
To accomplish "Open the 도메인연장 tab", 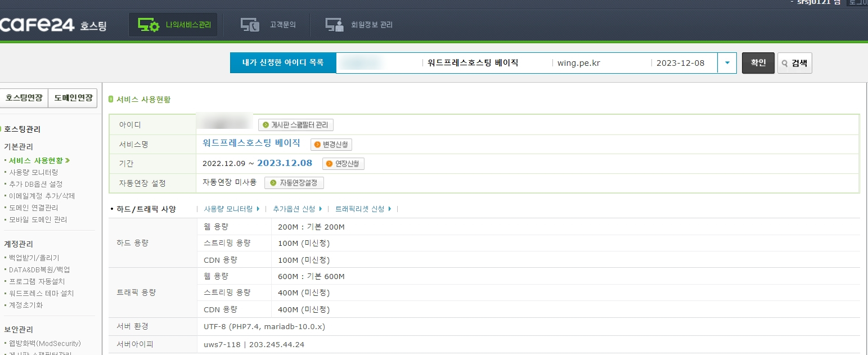I will coord(73,98).
